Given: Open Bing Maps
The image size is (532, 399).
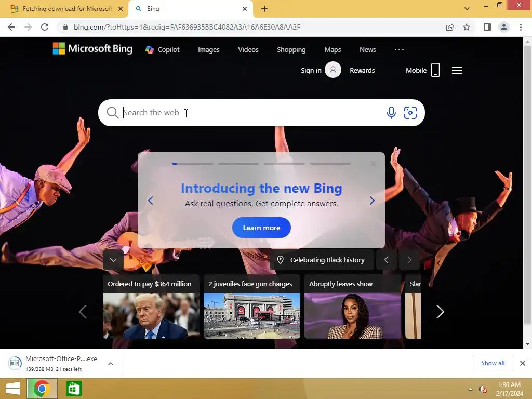Looking at the screenshot, I should (332, 49).
